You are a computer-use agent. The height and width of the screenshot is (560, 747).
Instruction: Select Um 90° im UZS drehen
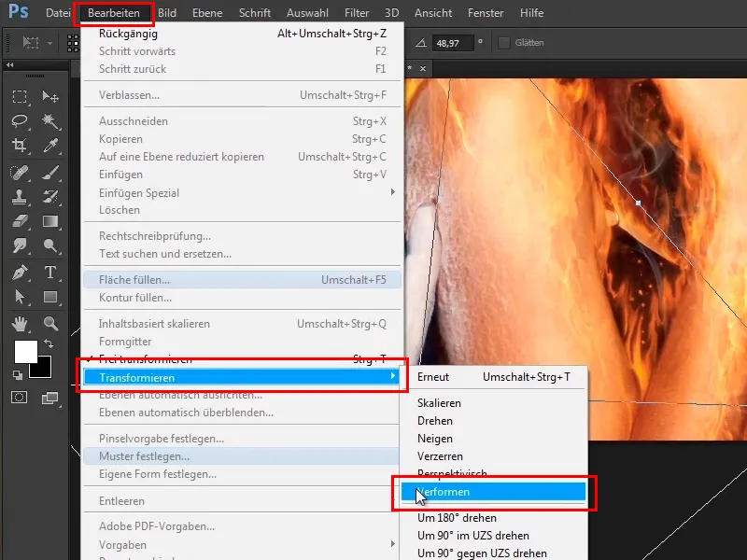(x=493, y=535)
